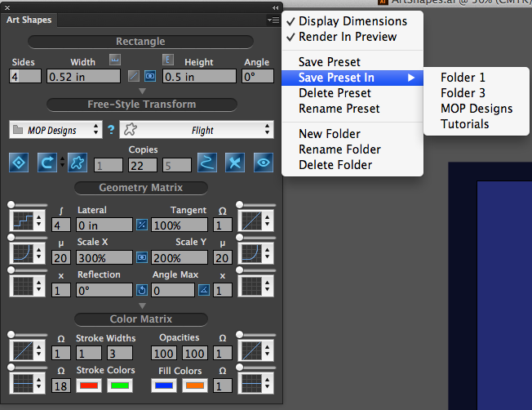Choose New Folder from the menu

(352, 134)
